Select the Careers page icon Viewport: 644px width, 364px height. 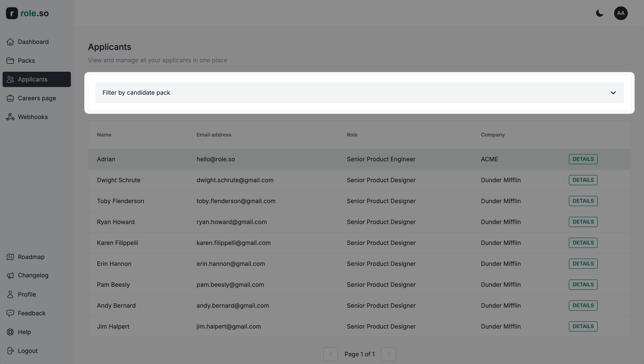point(10,98)
